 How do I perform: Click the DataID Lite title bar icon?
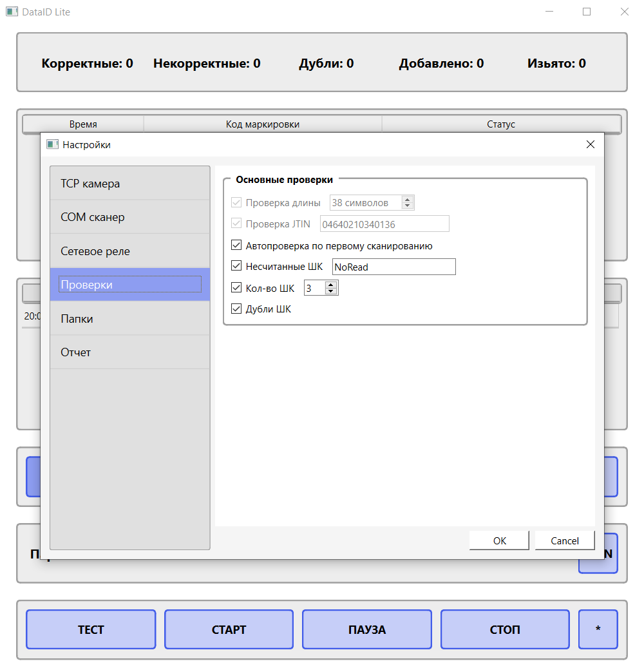tap(12, 11)
